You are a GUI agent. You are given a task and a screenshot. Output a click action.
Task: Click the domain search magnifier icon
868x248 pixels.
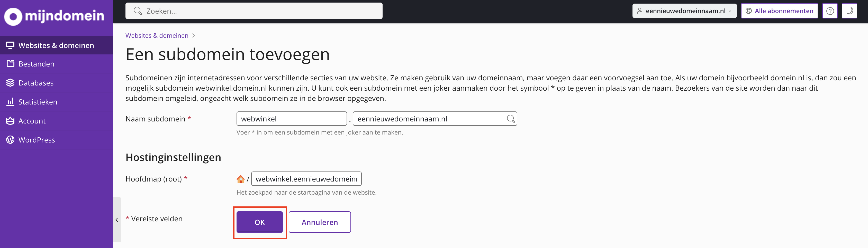(x=510, y=119)
